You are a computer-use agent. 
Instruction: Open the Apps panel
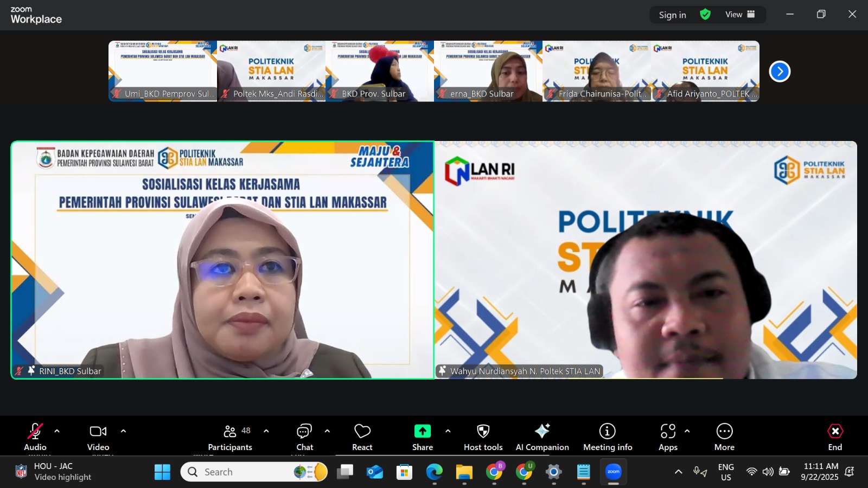click(x=668, y=436)
